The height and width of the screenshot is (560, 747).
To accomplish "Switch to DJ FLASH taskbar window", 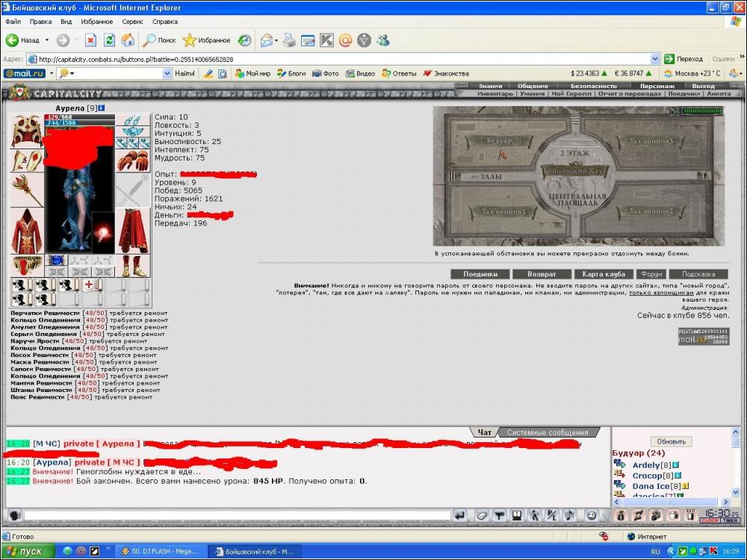I will tap(161, 552).
